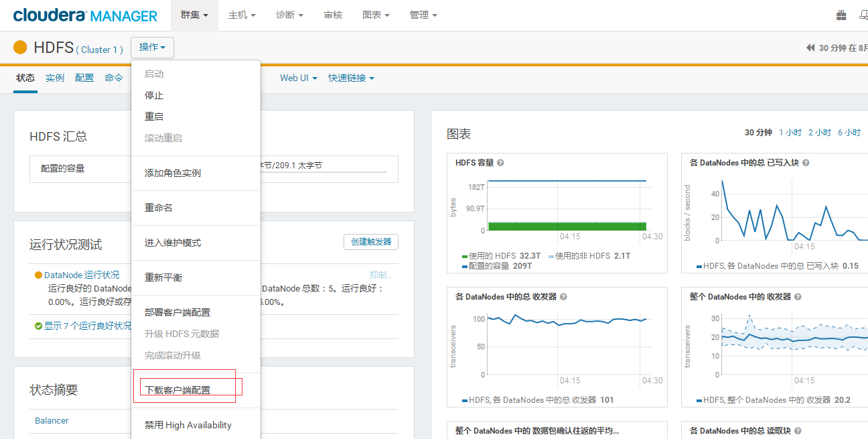Toggle the 操作 actions dropdown button
The width and height of the screenshot is (868, 439).
[152, 48]
